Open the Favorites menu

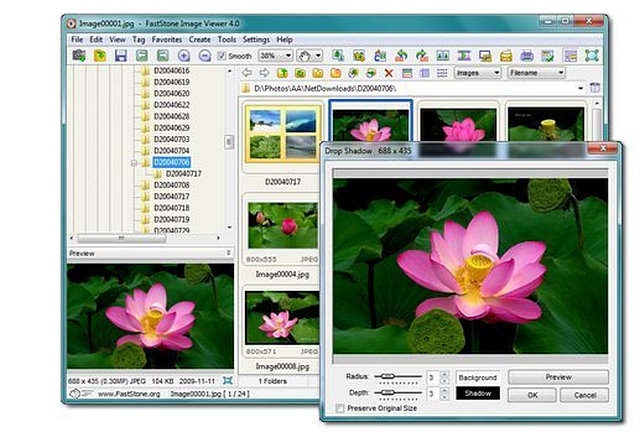pyautogui.click(x=167, y=40)
